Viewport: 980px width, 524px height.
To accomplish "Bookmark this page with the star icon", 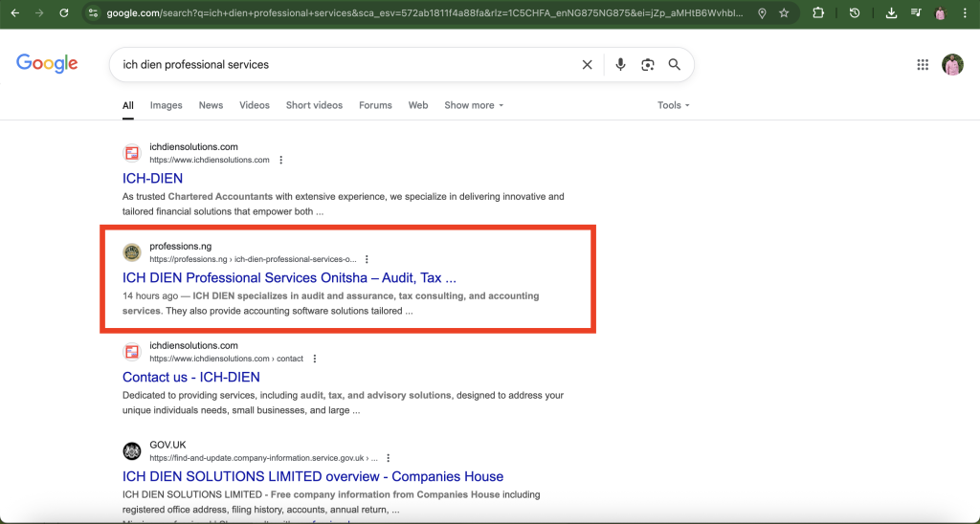I will pos(784,13).
